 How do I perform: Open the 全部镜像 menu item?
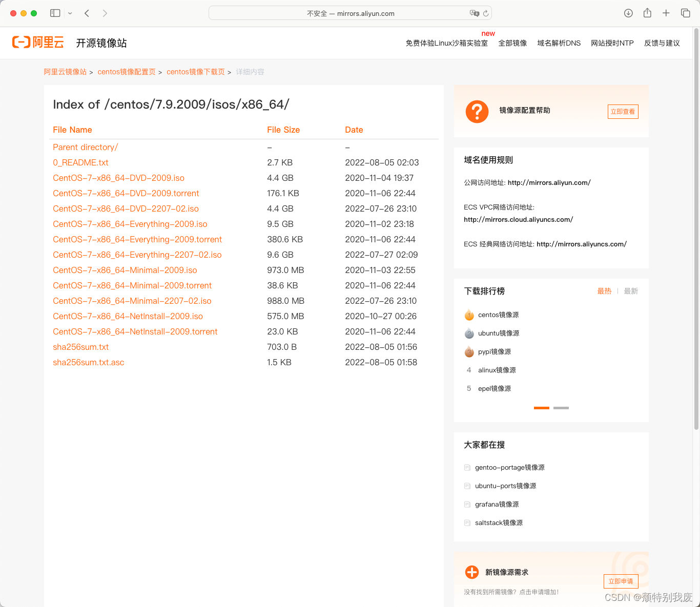512,43
